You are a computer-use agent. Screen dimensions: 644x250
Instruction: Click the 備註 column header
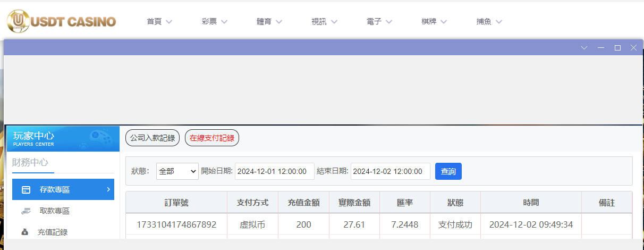tap(607, 203)
